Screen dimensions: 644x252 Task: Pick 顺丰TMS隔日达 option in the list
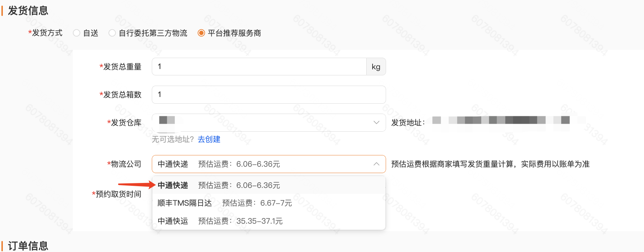pyautogui.click(x=269, y=203)
